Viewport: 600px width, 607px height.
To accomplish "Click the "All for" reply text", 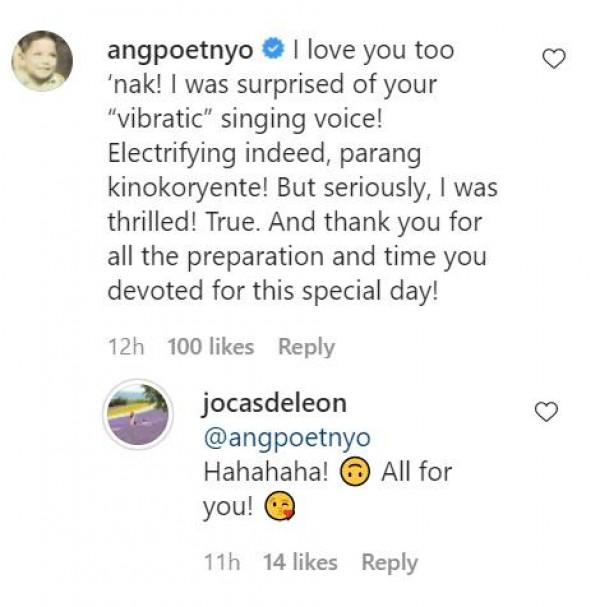I will 417,472.
